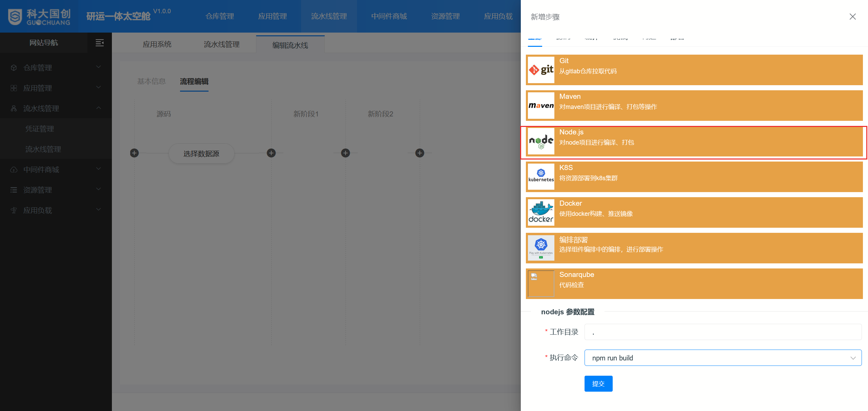Switch to the 应用系统 page tab
Viewport: 868px width, 411px height.
[x=157, y=44]
